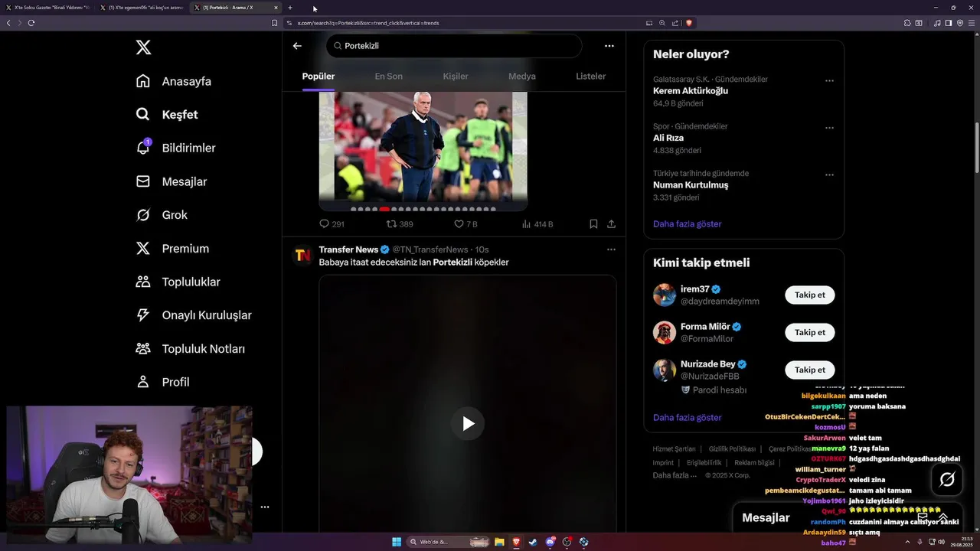Open Ali Rıza trend

point(668,138)
